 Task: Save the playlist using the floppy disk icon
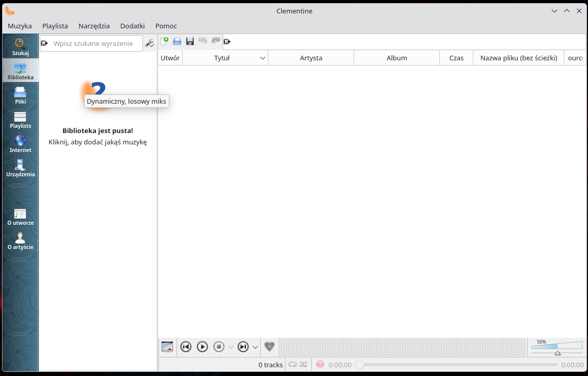tap(190, 41)
